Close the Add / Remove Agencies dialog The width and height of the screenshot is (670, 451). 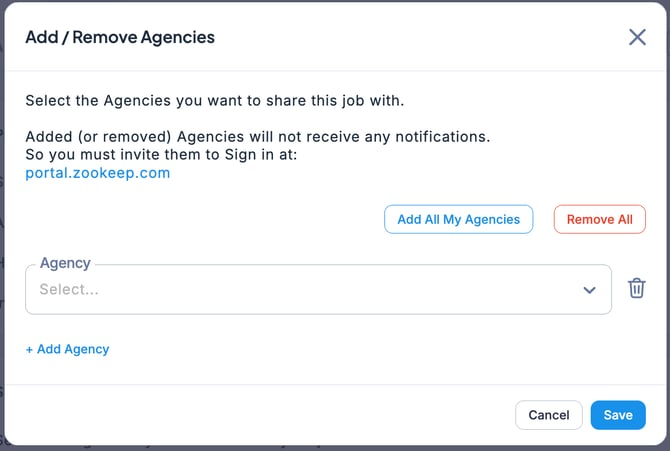[637, 37]
